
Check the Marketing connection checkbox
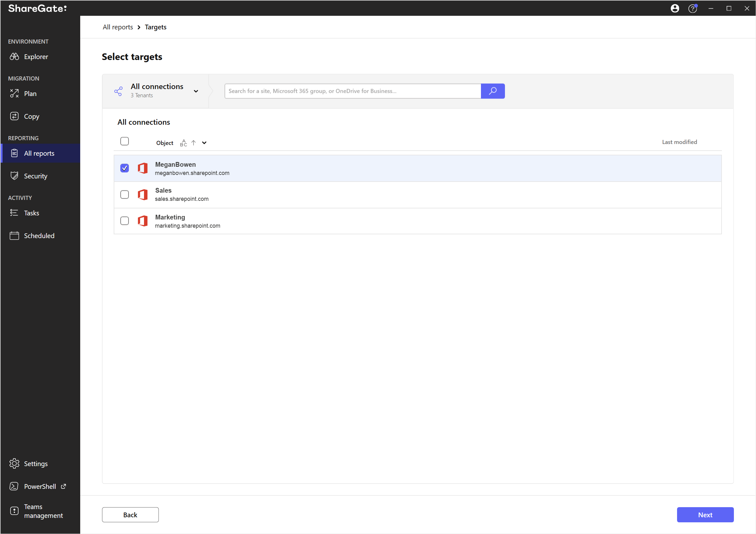[x=125, y=221]
